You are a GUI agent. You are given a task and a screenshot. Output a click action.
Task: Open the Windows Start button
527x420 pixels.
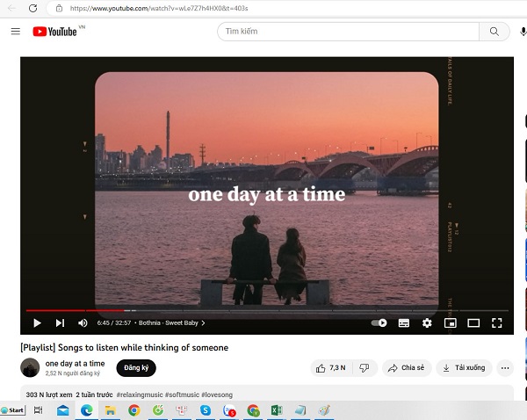pos(13,410)
